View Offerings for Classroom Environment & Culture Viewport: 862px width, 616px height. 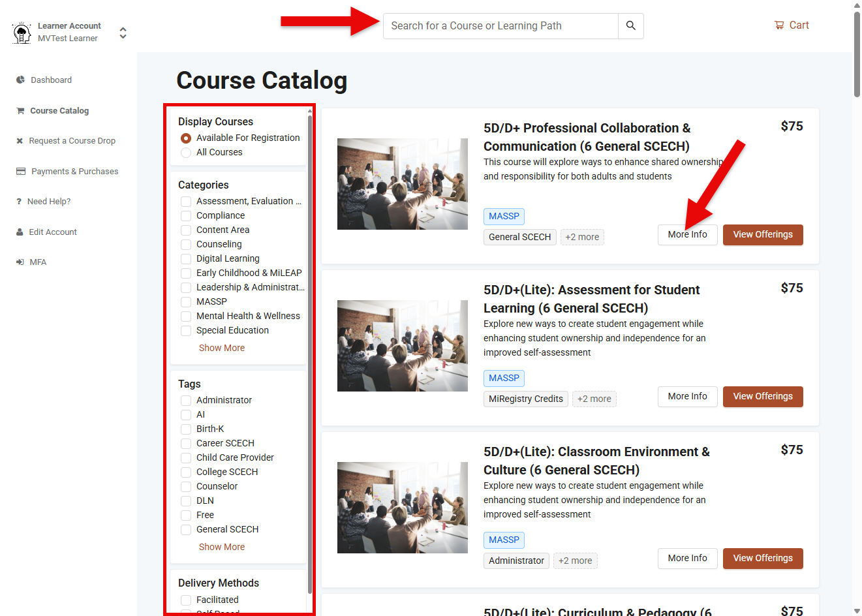[763, 559]
